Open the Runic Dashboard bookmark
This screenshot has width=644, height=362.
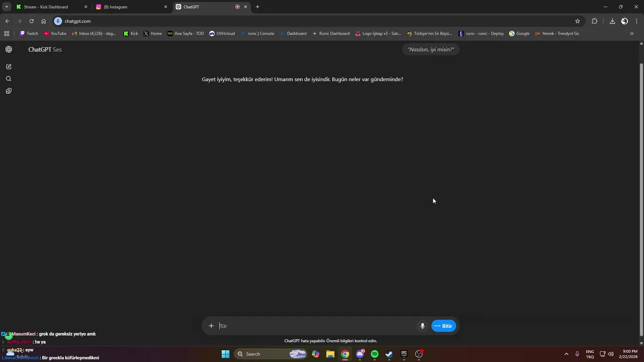[331, 34]
